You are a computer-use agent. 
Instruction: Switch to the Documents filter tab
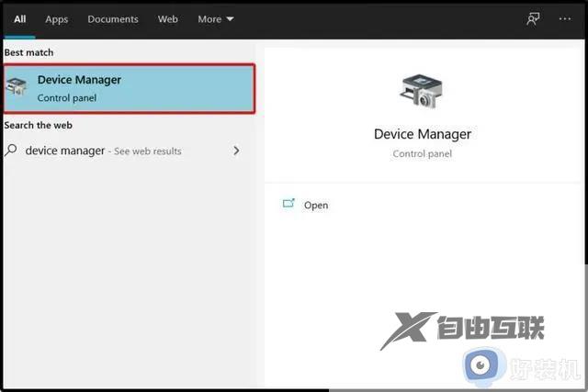pos(113,19)
